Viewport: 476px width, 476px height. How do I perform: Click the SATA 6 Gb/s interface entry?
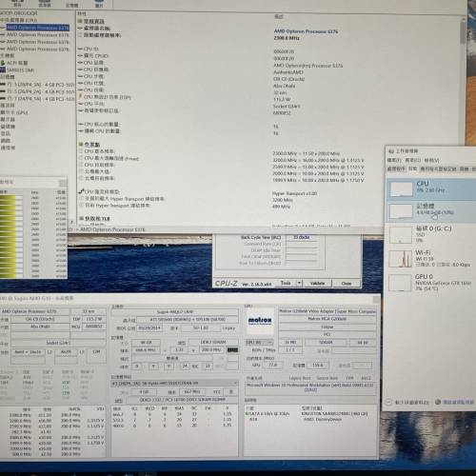268,414
